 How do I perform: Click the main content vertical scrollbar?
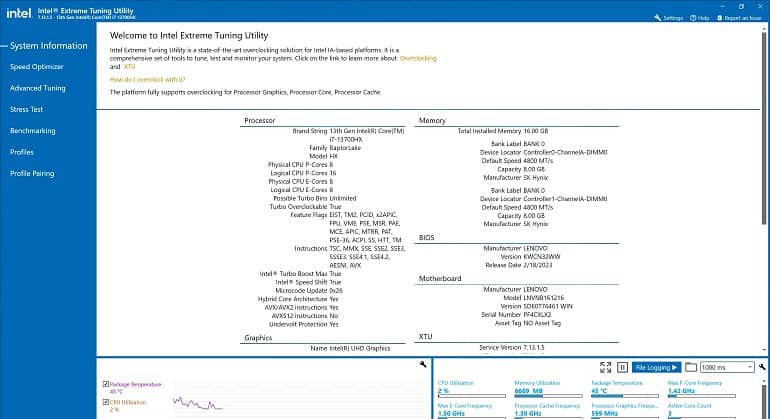point(764,128)
